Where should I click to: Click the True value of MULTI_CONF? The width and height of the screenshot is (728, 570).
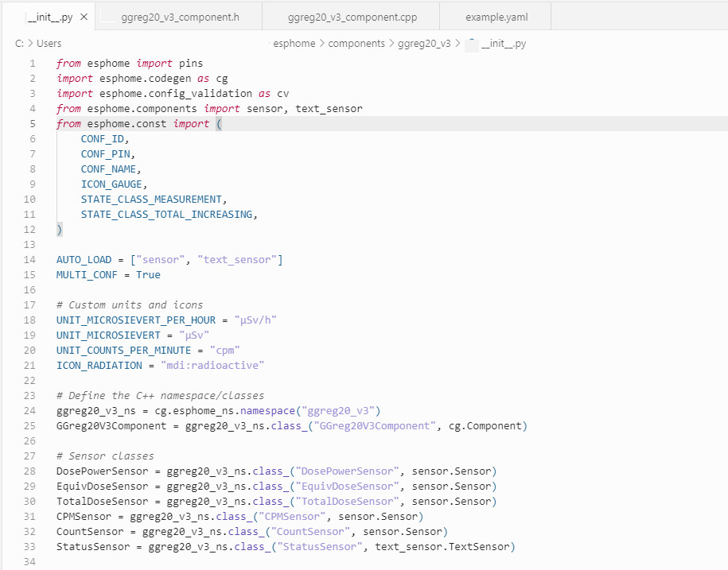click(x=148, y=275)
